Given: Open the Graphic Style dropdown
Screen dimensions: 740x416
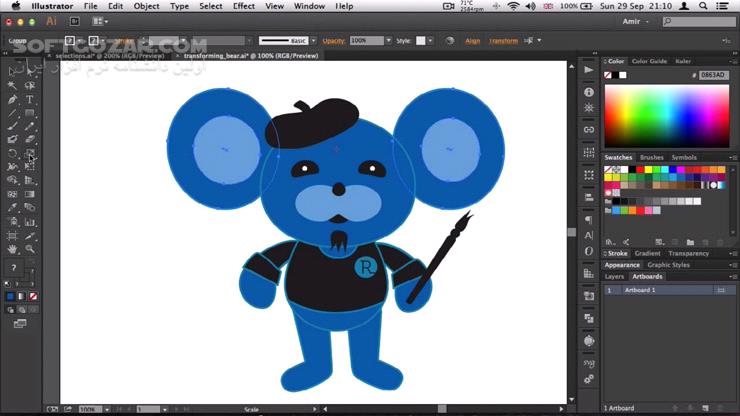Looking at the screenshot, I should coord(430,41).
